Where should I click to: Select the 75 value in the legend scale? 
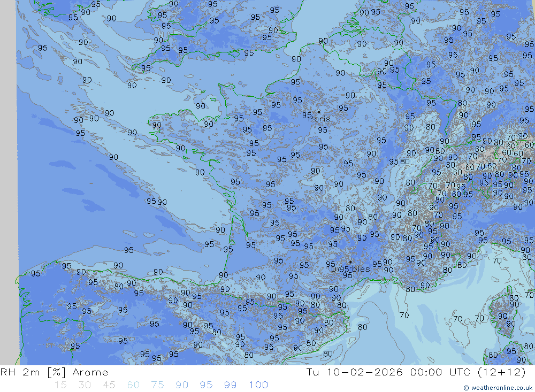coord(158,385)
